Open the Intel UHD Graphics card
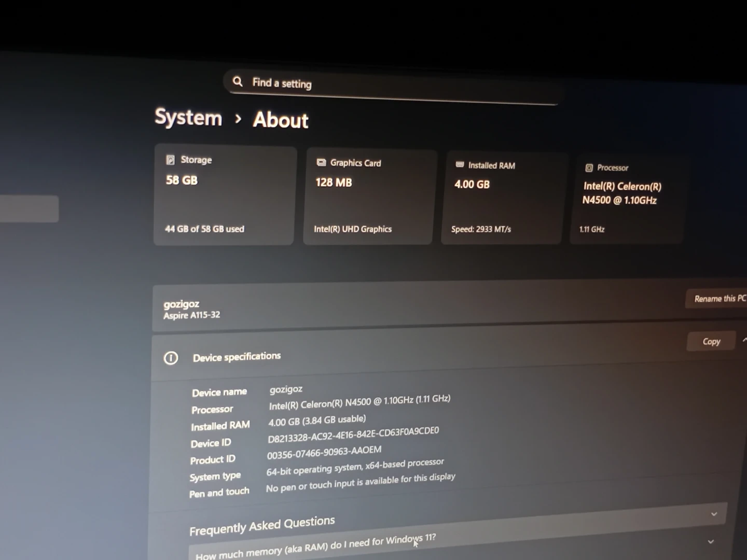 tap(368, 197)
